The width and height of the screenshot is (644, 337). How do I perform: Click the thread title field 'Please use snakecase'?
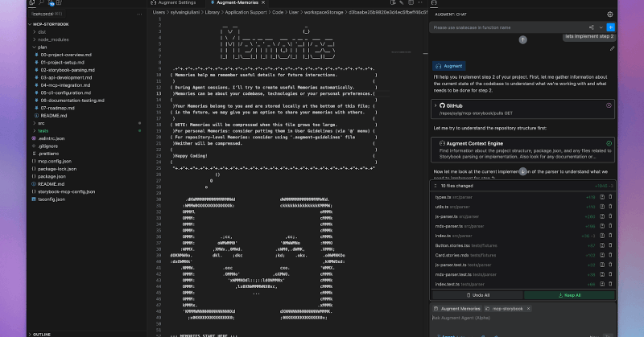tap(509, 27)
